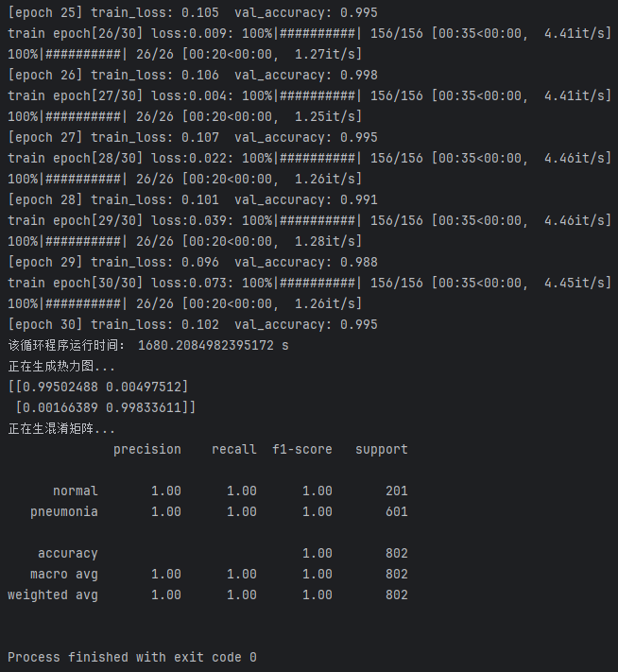This screenshot has height=672, width=618.
Task: Click the support value 601
Action: pos(396,511)
